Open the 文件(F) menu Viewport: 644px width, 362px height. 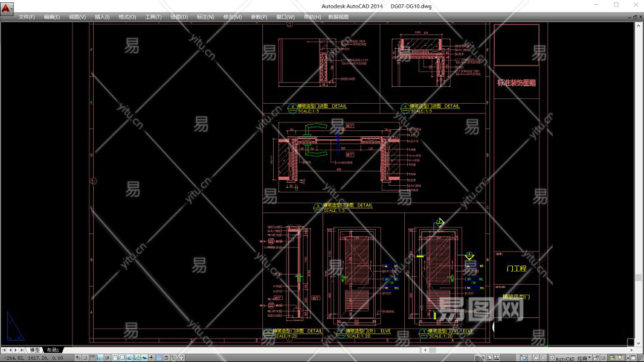point(27,17)
